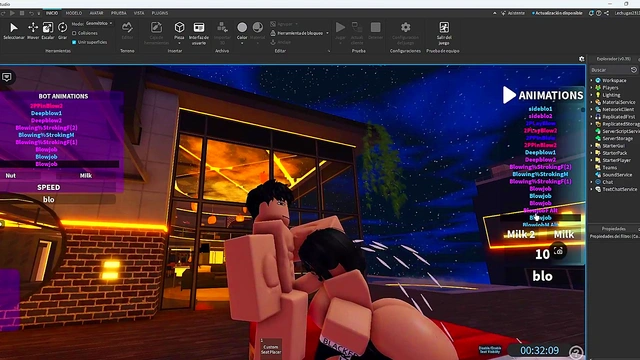640x360 pixels.
Task: Click the play triangle next to ANIMATIONS
Action: tap(509, 95)
